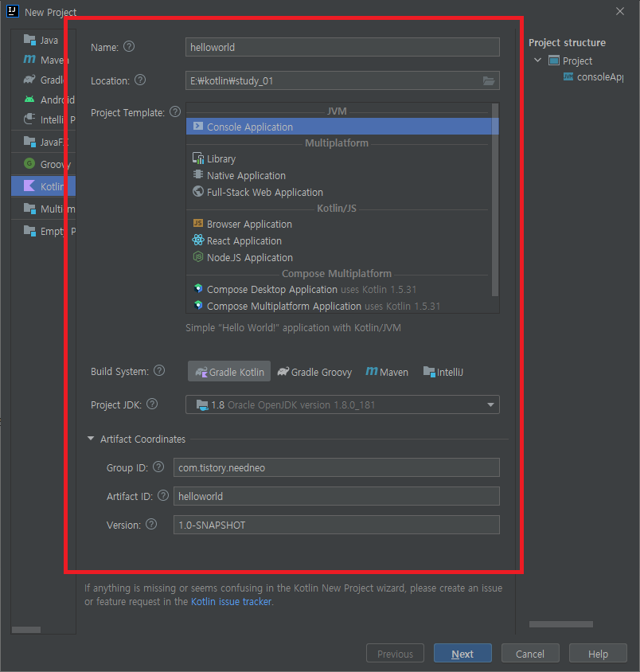Image resolution: width=640 pixels, height=672 pixels.
Task: Click the template list vertical scrollbar
Action: [x=495, y=200]
